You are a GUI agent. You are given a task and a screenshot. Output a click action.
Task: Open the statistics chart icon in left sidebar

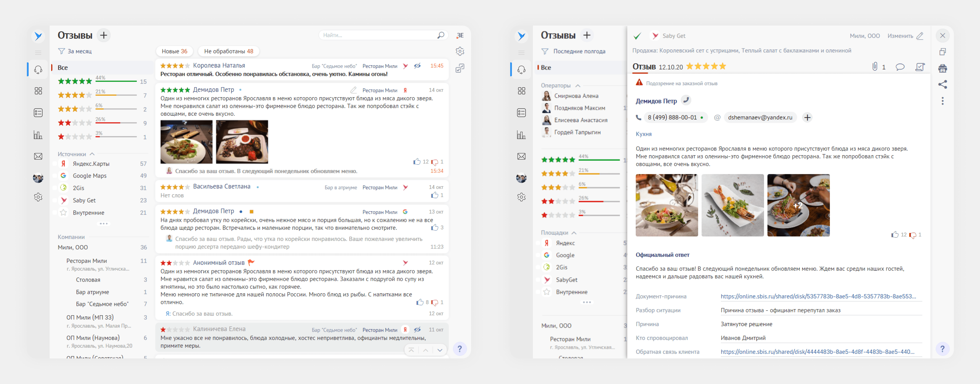(38, 135)
